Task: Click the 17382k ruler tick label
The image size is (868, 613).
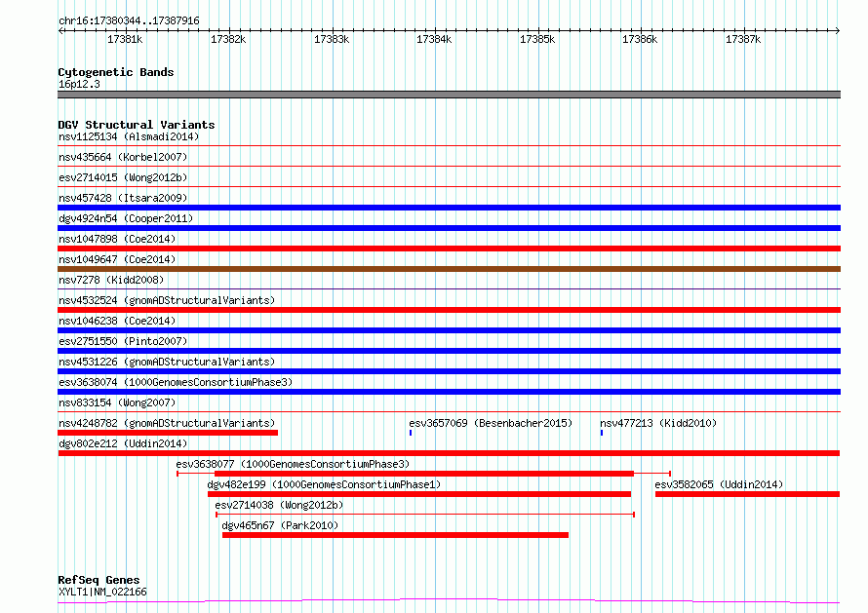Action: (x=228, y=39)
